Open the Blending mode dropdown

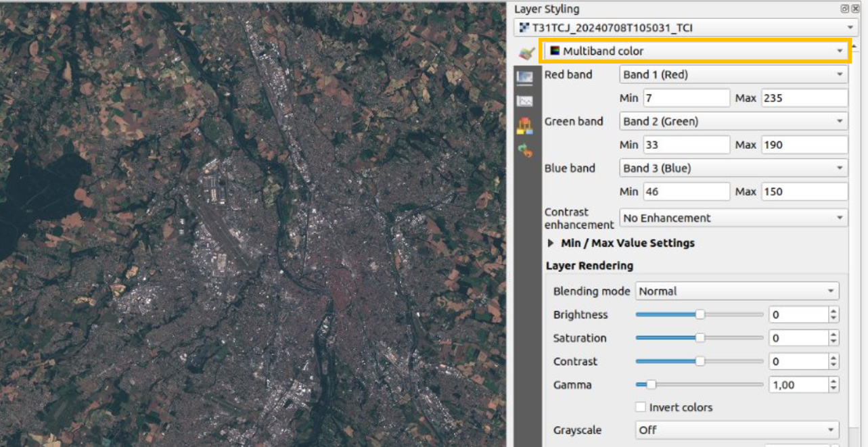click(x=737, y=291)
